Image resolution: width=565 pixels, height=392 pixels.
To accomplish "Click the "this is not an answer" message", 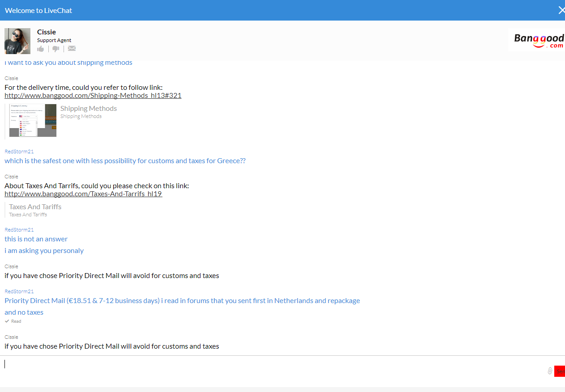I will [36, 239].
